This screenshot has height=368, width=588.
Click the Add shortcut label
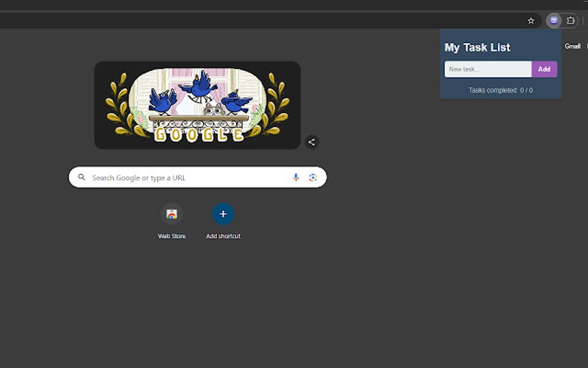point(223,235)
